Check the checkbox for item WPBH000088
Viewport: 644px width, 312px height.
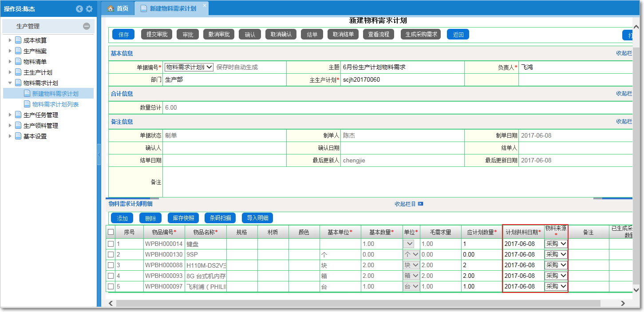(x=111, y=265)
